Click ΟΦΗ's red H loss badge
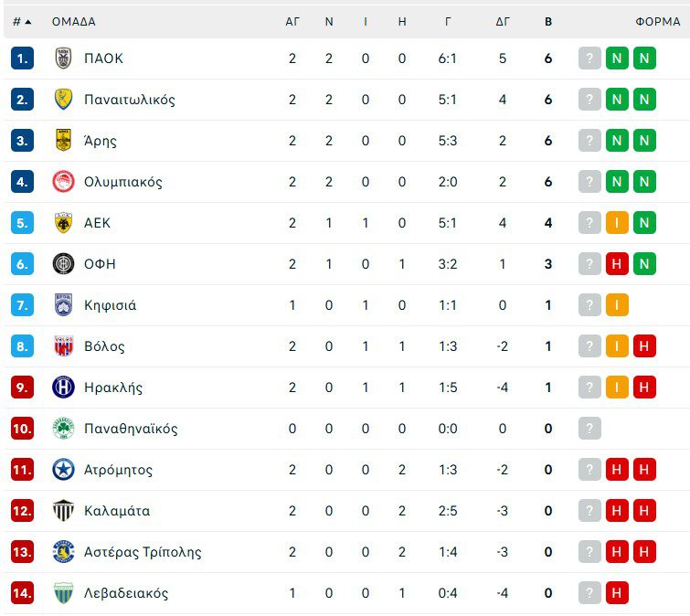Image resolution: width=690 pixels, height=616 pixels. pyautogui.click(x=617, y=264)
